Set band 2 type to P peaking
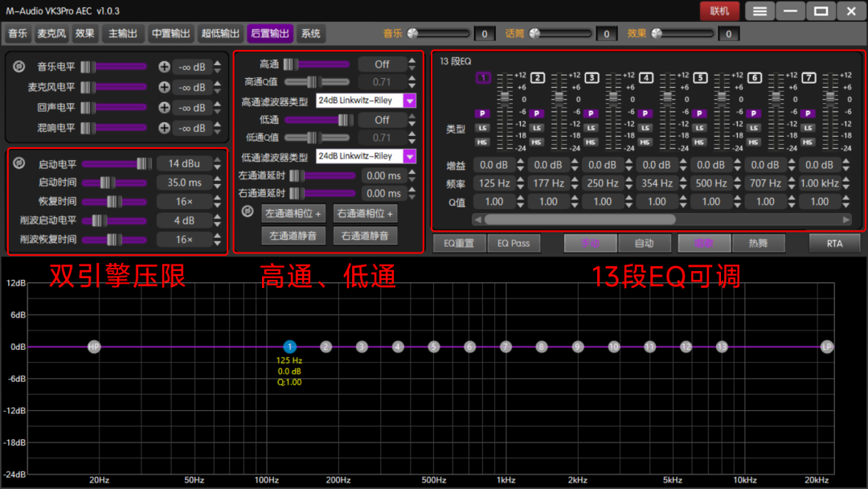Viewport: 868px width, 489px height. (536, 113)
